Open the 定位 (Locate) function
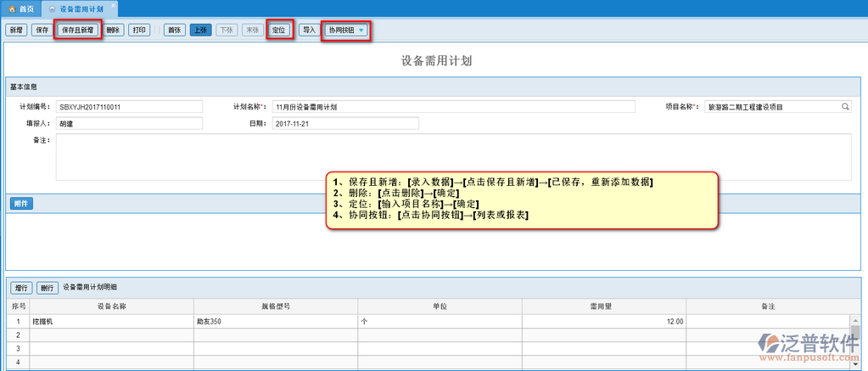868x371 pixels. pos(279,30)
